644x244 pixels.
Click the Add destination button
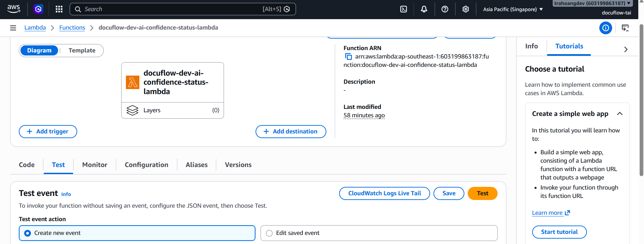(291, 132)
